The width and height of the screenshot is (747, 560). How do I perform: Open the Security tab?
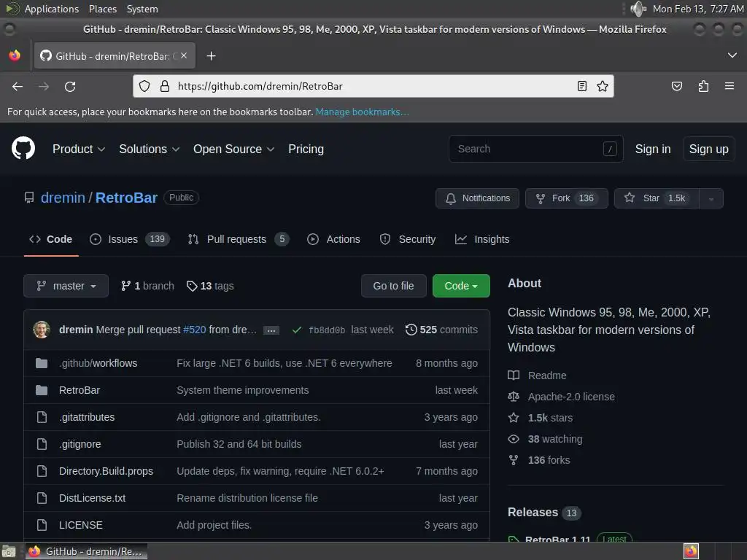pos(408,239)
